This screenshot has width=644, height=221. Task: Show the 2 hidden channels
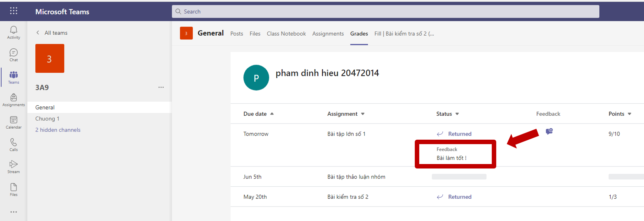pos(58,130)
